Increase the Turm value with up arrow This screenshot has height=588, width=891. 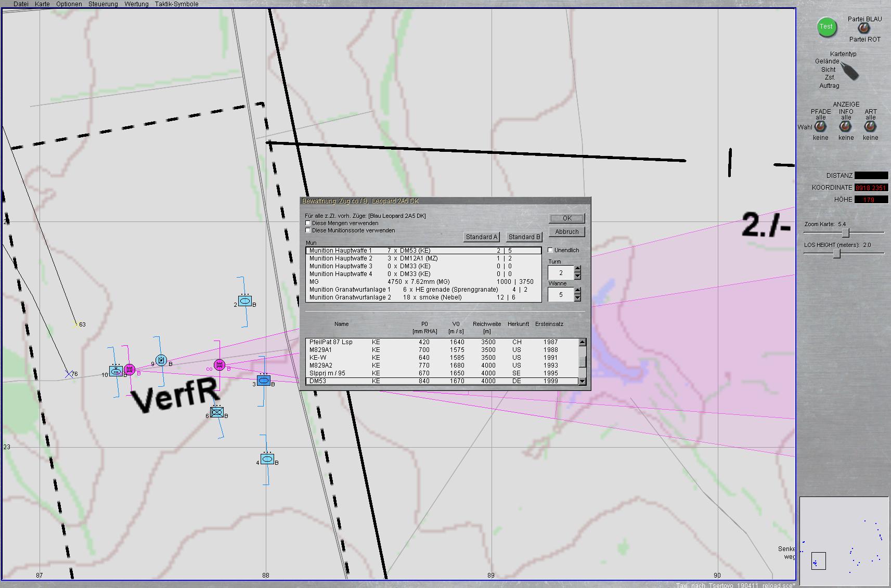pyautogui.click(x=577, y=269)
